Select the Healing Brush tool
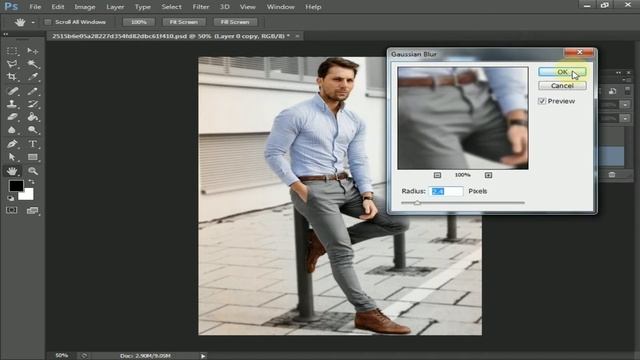 pyautogui.click(x=12, y=91)
